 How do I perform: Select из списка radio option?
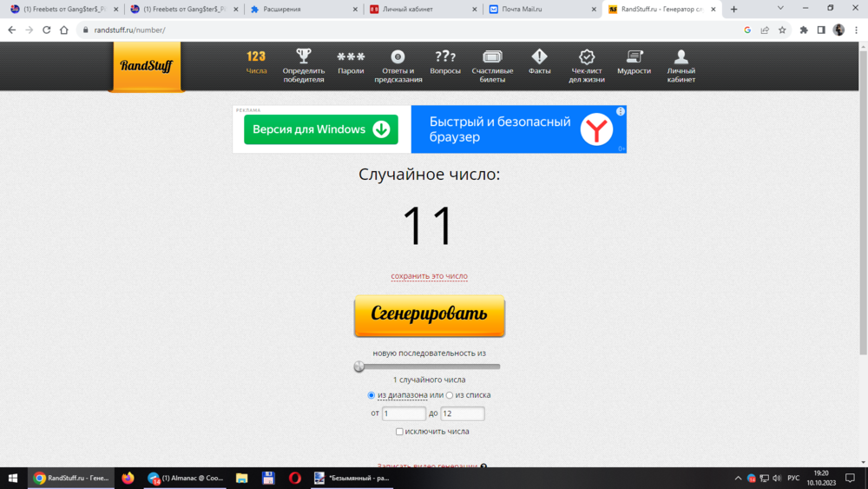click(450, 395)
